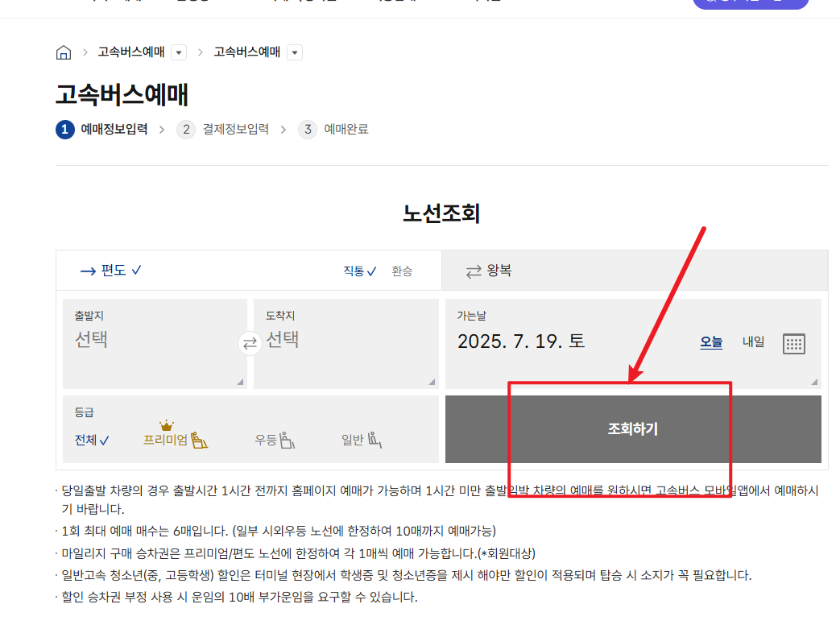Open the calendar icon next to 가는날
840x629 pixels.
(794, 344)
